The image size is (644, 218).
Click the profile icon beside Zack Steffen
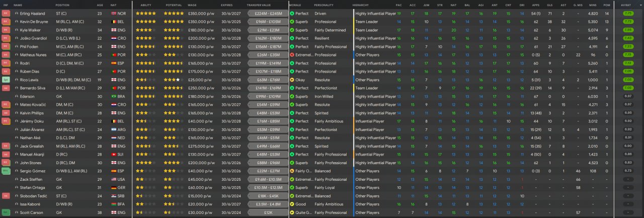(x=17, y=180)
